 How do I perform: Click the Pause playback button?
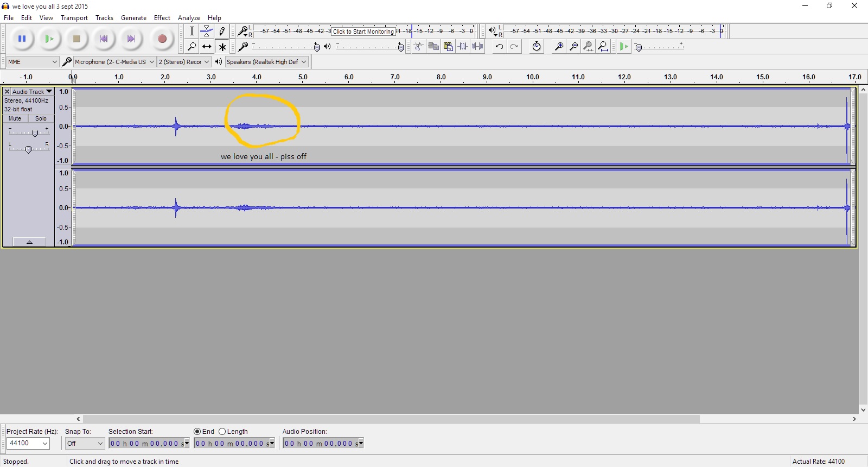pyautogui.click(x=22, y=39)
